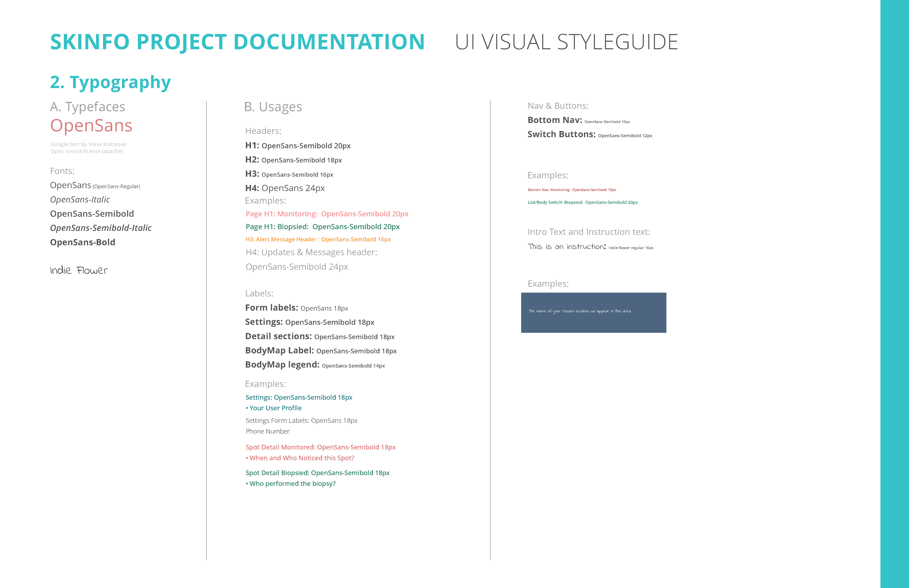Click the 'Headers:' label
909x588 pixels.
(x=263, y=131)
